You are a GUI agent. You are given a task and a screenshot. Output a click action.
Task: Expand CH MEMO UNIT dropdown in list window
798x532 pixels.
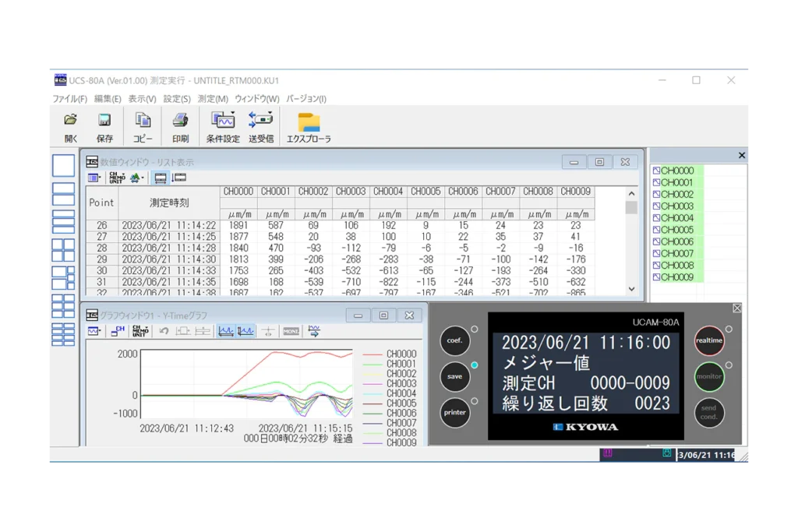click(118, 178)
